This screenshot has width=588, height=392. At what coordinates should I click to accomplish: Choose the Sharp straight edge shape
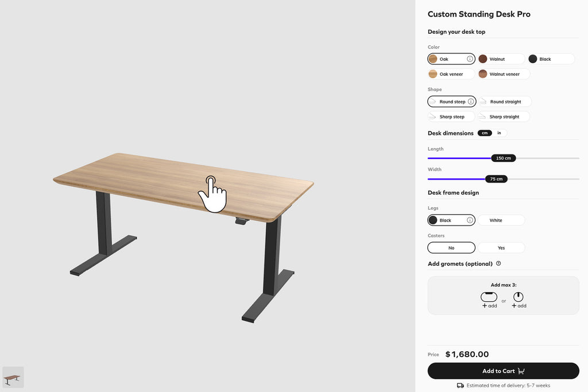click(x=504, y=117)
